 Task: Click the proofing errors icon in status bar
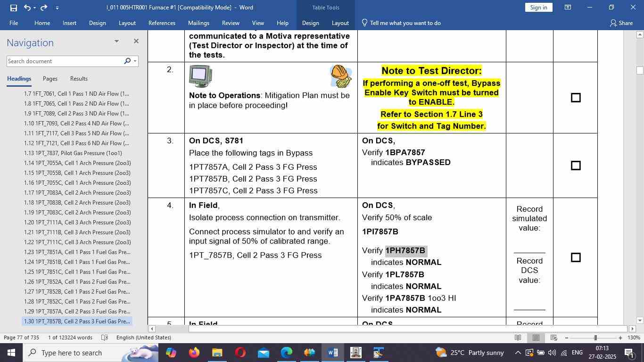pyautogui.click(x=105, y=337)
